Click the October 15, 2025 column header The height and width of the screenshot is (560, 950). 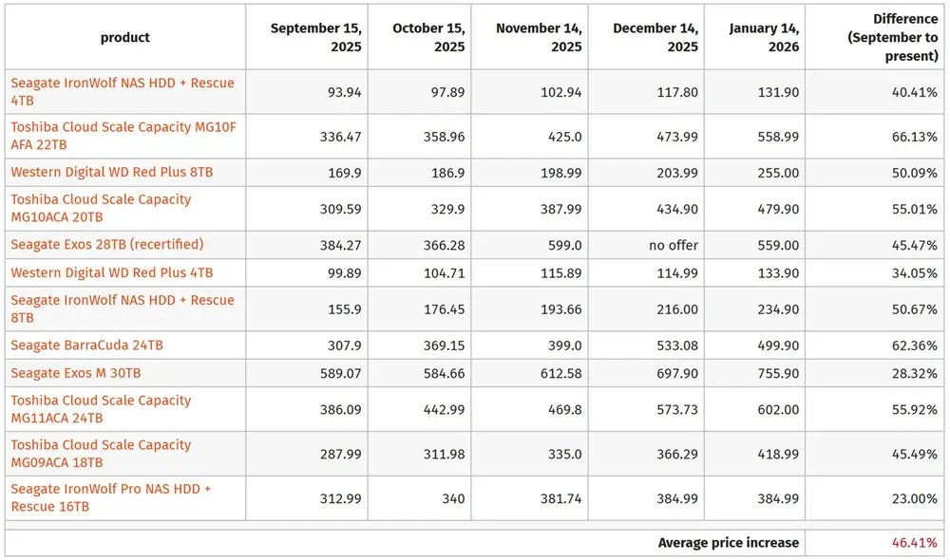(428, 37)
